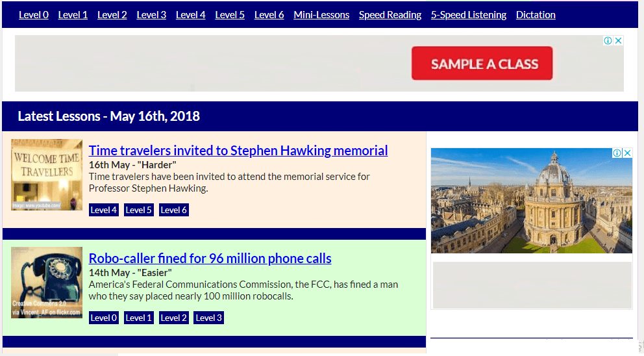Go to Level 2 in top navigation
Image resolution: width=644 pixels, height=356 pixels.
point(112,15)
